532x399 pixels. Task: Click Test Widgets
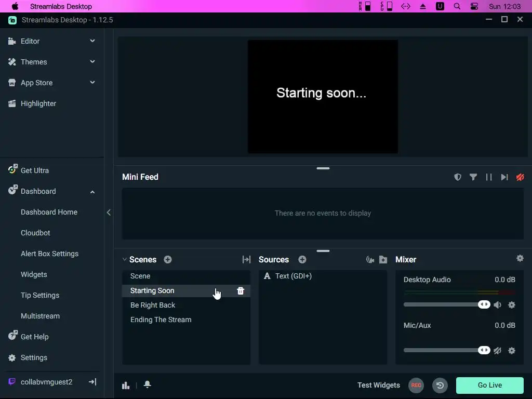(x=379, y=385)
